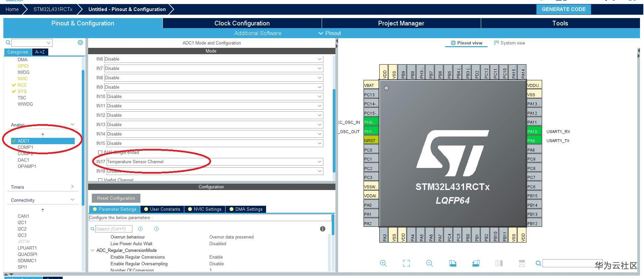Select the PA8 pin on the chip
Screen dimensions: 644x279
[534, 150]
